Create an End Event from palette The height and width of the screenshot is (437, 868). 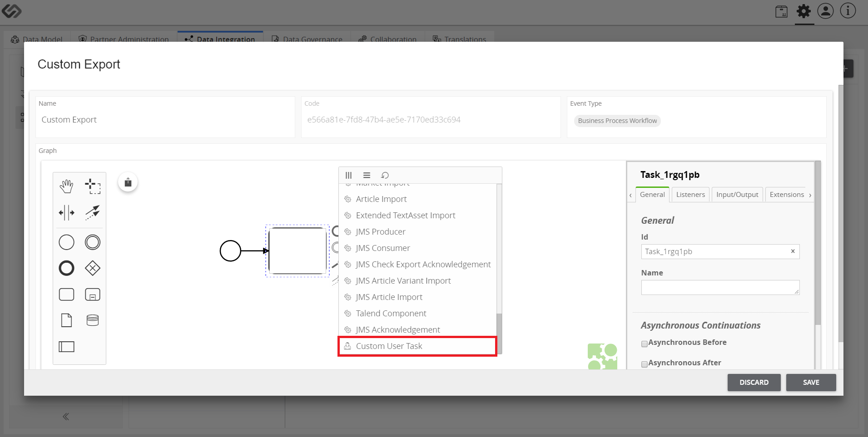(x=66, y=268)
